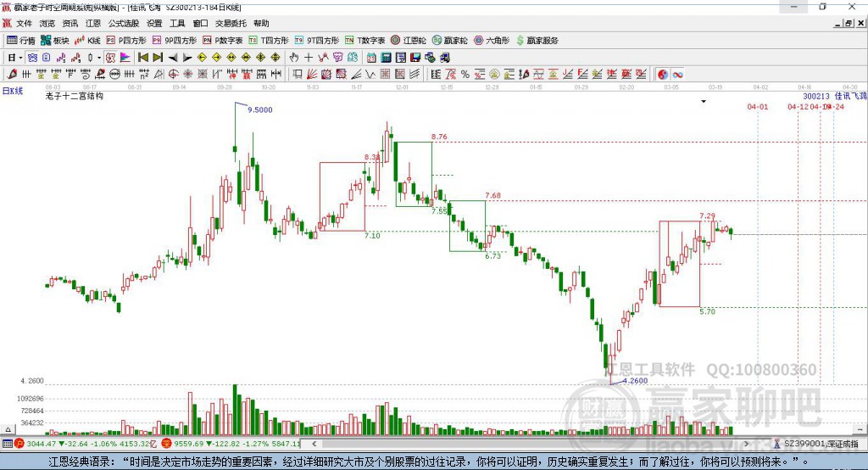Select the 04-12 date marker

pos(798,106)
